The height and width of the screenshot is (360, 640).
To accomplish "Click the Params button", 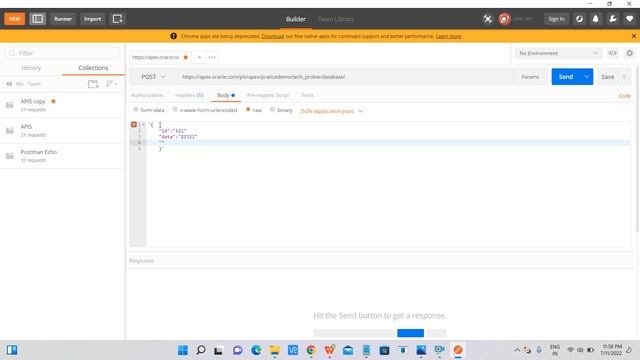I will pos(530,77).
